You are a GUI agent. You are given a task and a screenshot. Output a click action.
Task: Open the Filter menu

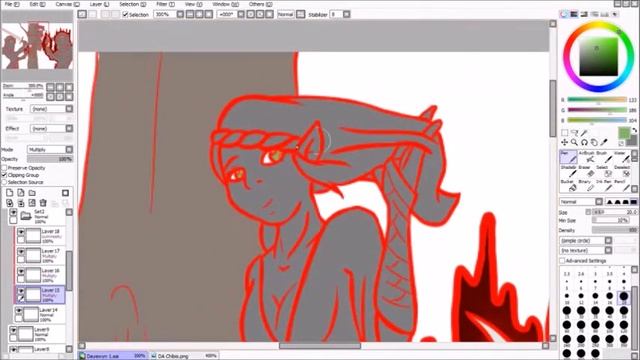point(165,4)
